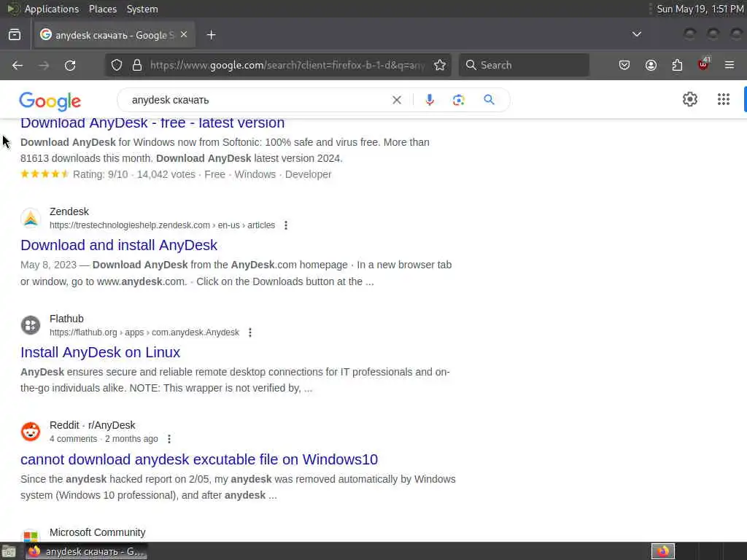Start Google voice search microphone

click(429, 100)
